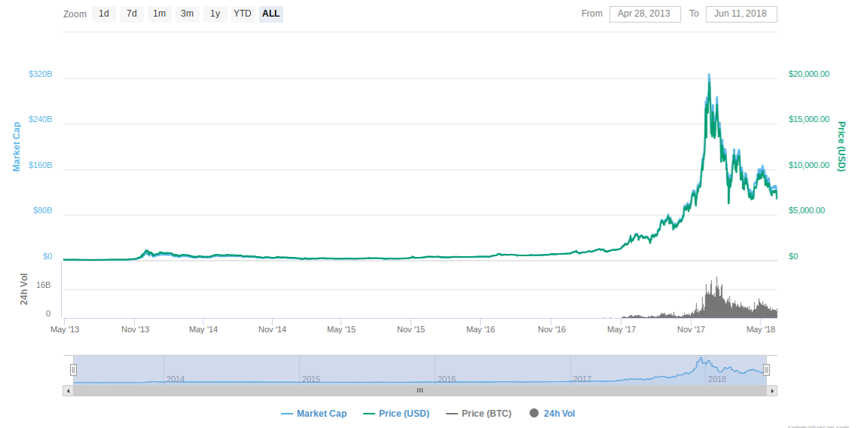Click the price peak on chart
868x428 pixels.
[x=709, y=75]
